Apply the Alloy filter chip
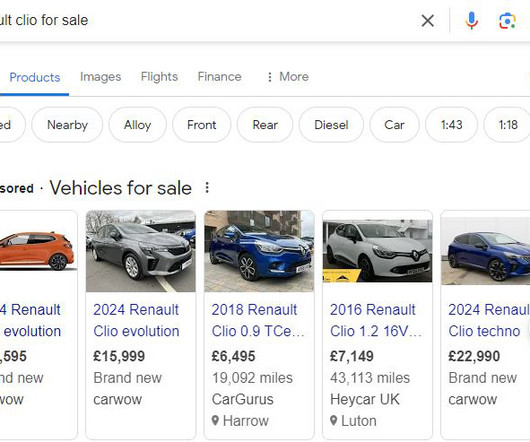Image resolution: width=530 pixels, height=442 pixels. point(138,125)
